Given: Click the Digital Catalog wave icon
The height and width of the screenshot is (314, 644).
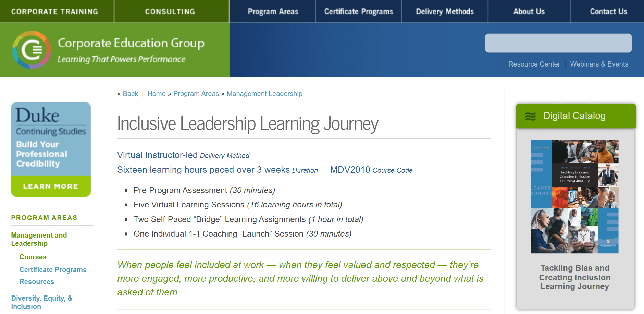Looking at the screenshot, I should [x=530, y=117].
